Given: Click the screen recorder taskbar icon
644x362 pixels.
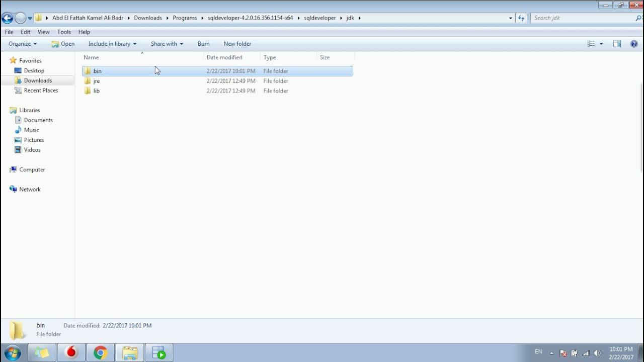Looking at the screenshot, I should tap(159, 353).
